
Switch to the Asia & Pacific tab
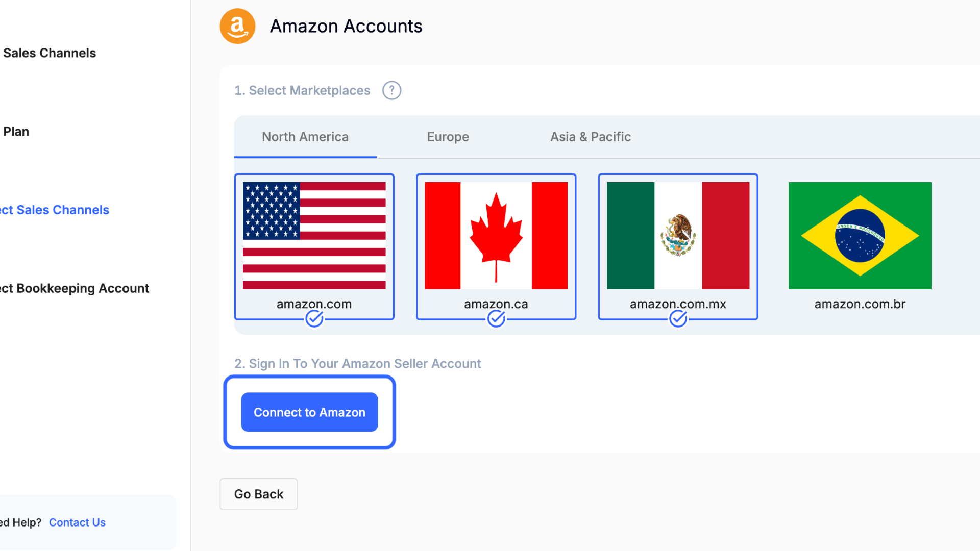tap(590, 137)
